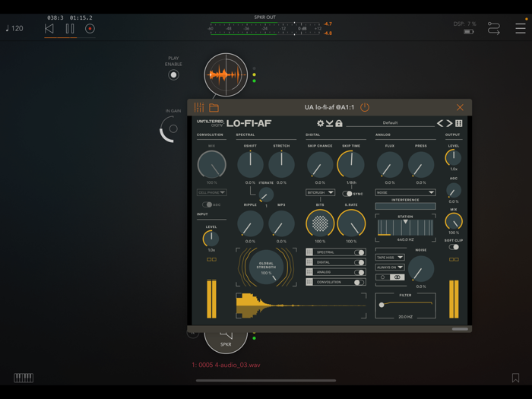Select the stereo noise linked-circles button
The image size is (532, 399).
[397, 277]
